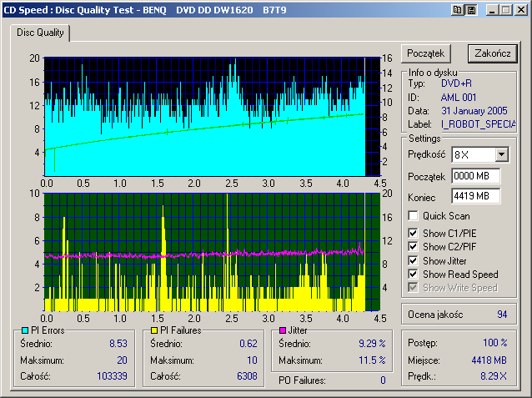Click the PI Failures yellow legend swatch
Viewport: 532px width, 398px height.
pos(154,330)
